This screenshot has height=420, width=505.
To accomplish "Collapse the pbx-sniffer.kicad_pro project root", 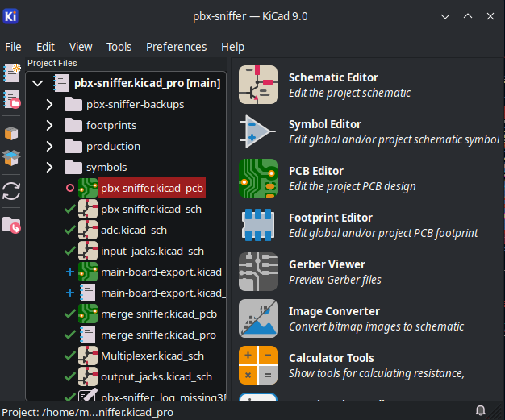I will click(38, 83).
